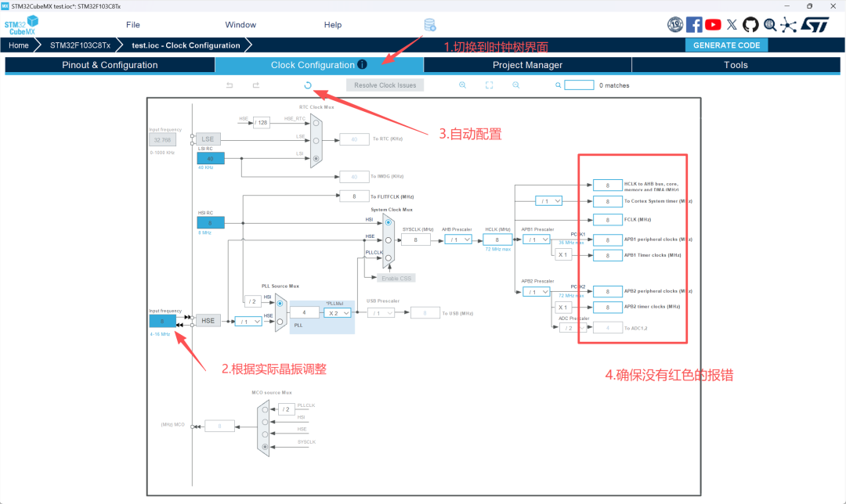Click the globe search wiki icon
Image resolution: width=846 pixels, height=504 pixels.
770,25
